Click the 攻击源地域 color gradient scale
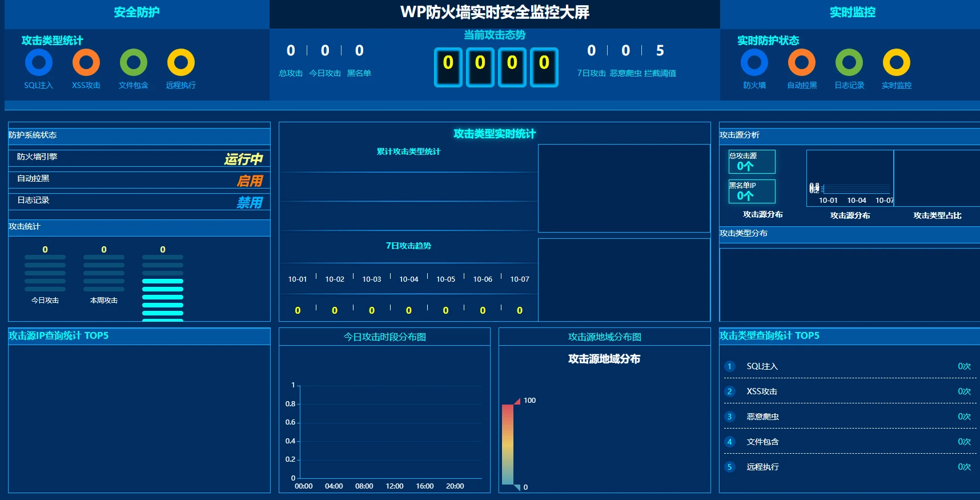The width and height of the screenshot is (980, 500). click(x=508, y=444)
